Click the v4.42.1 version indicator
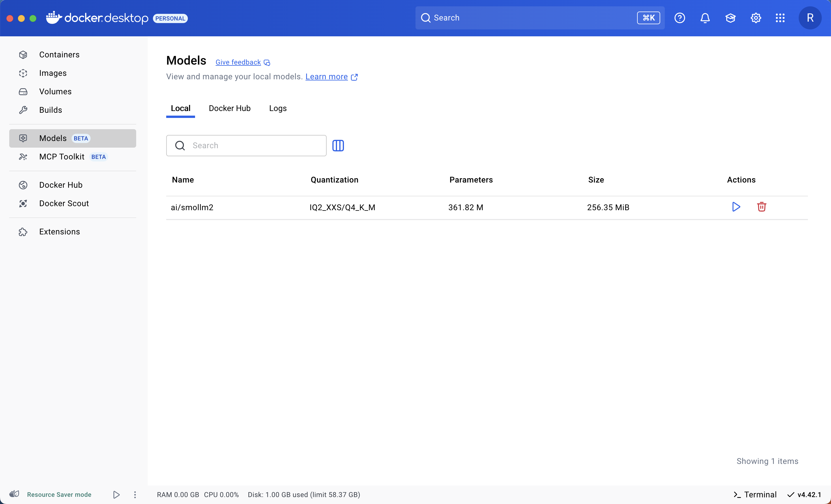Screen dimensions: 831x504 coord(804,494)
